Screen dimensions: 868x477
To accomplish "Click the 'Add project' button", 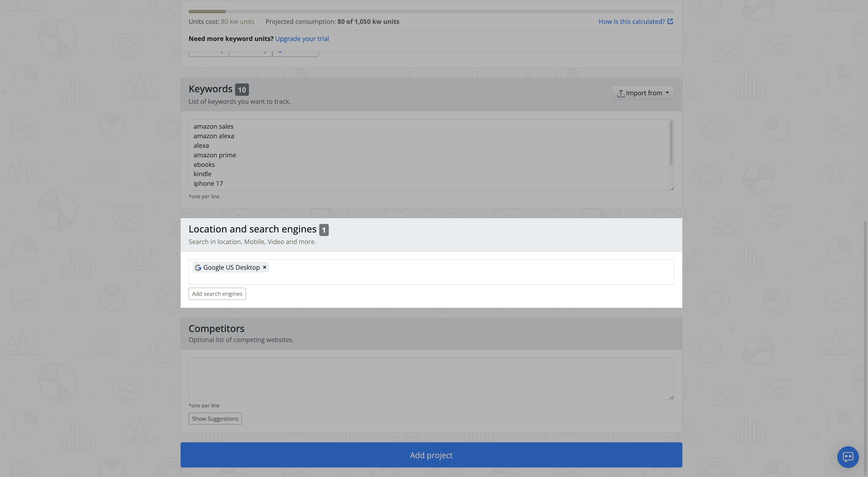I will [431, 455].
